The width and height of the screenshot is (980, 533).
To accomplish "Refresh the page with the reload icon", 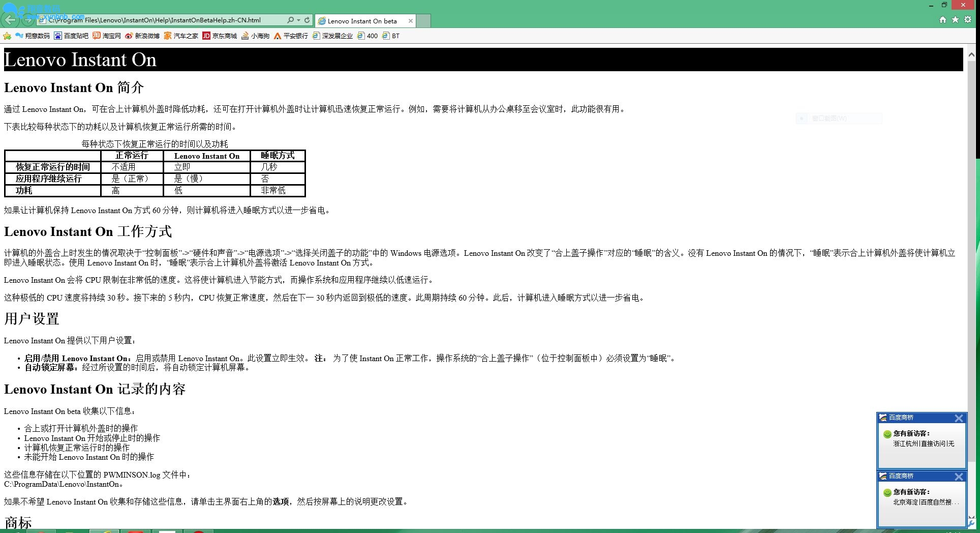I will [x=307, y=20].
